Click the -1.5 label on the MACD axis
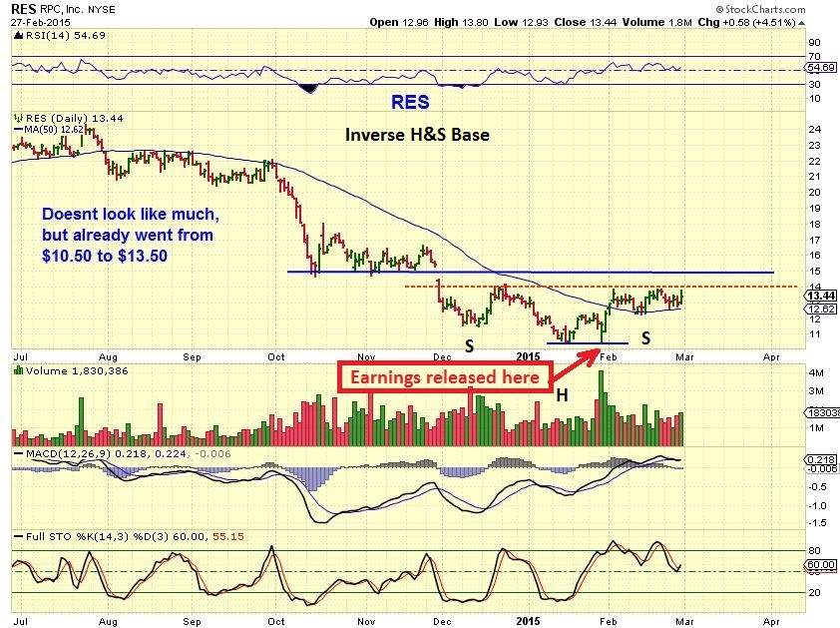Image resolution: width=840 pixels, height=628 pixels. click(x=816, y=523)
